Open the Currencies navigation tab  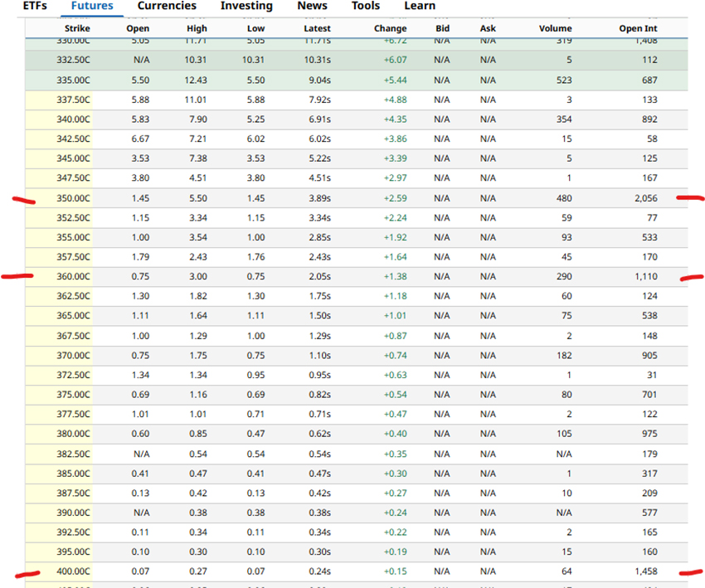coord(167,6)
